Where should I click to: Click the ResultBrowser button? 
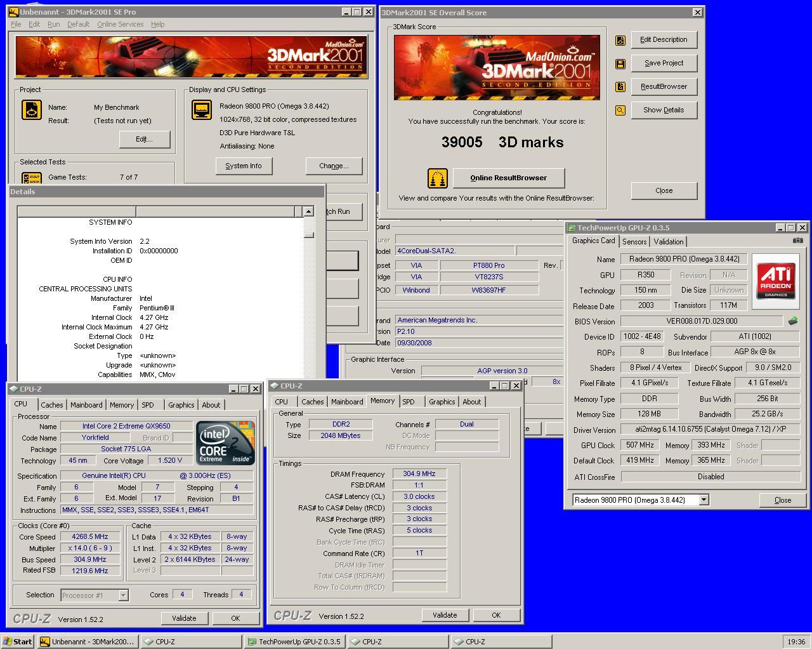coord(664,87)
